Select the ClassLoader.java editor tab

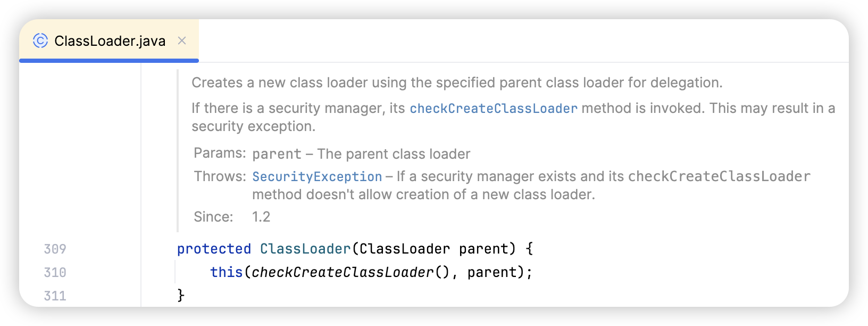tap(110, 41)
